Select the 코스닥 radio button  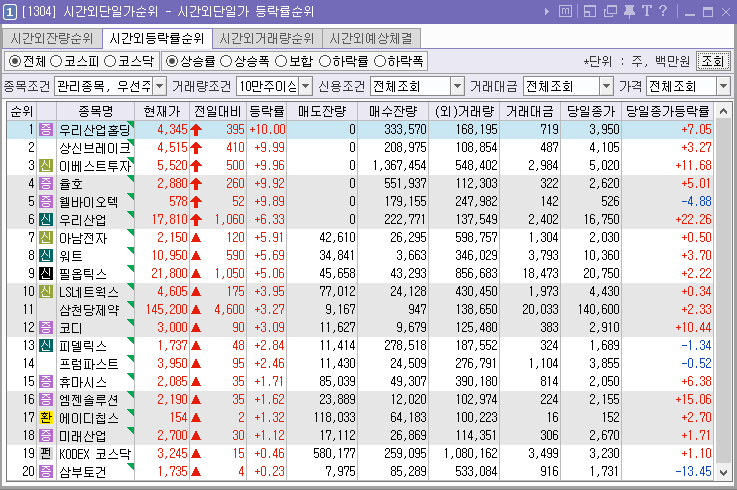(x=110, y=61)
